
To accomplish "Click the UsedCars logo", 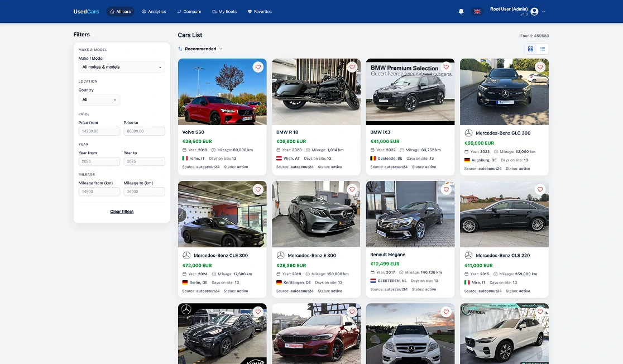I will pyautogui.click(x=86, y=12).
